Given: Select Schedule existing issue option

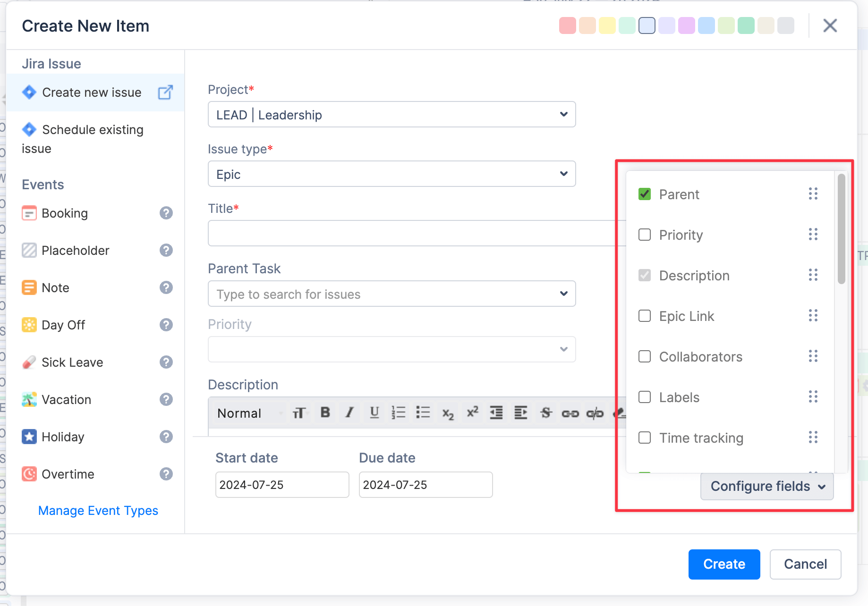Looking at the screenshot, I should 93,130.
